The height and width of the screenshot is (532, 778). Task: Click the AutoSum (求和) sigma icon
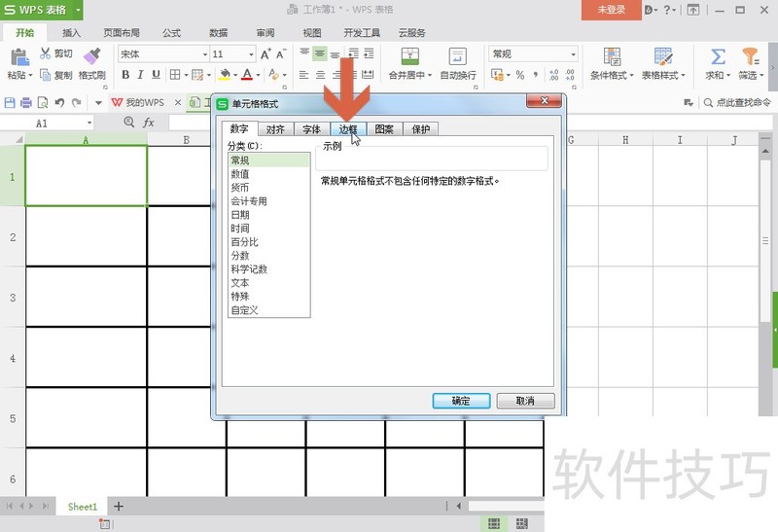pyautogui.click(x=718, y=56)
